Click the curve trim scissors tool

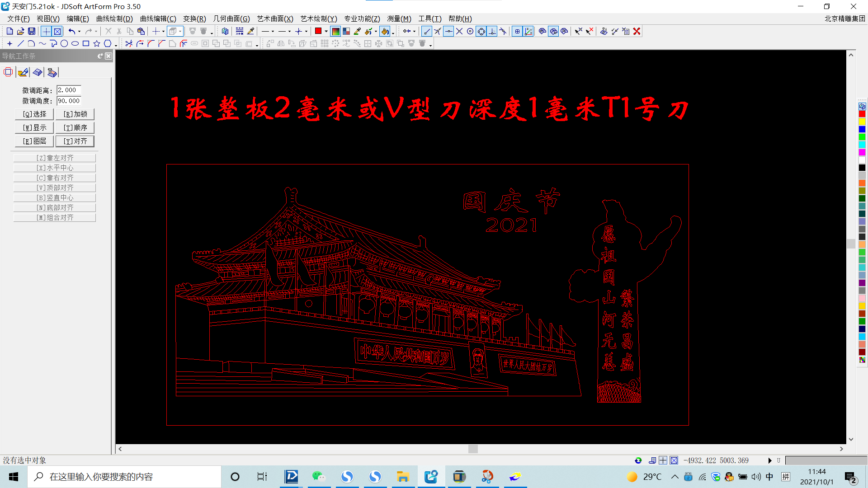coord(129,43)
